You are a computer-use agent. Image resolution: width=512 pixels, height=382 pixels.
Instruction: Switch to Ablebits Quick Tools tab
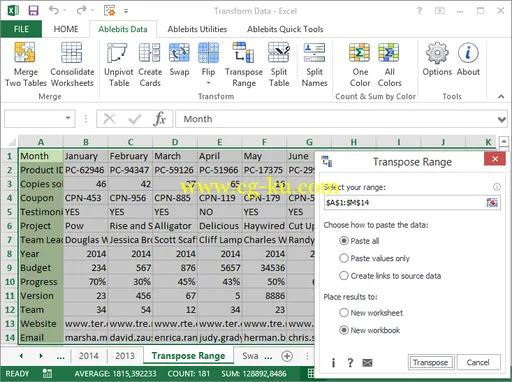click(285, 29)
